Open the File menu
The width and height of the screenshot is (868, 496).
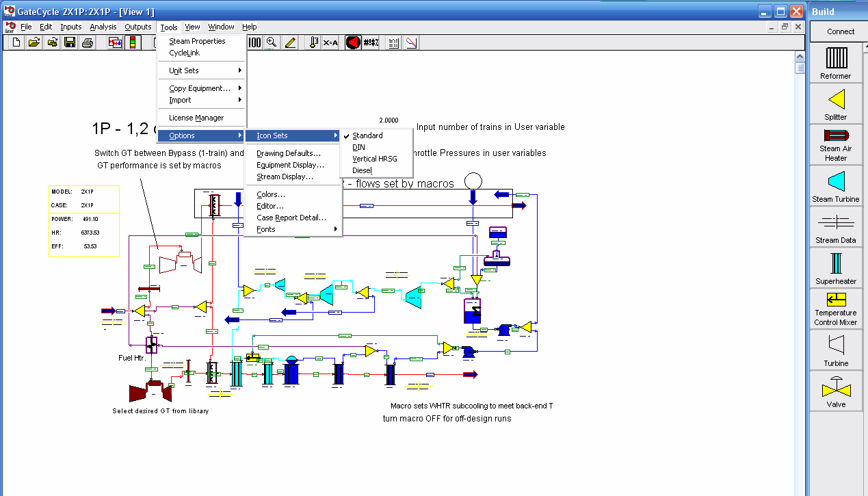(26, 27)
